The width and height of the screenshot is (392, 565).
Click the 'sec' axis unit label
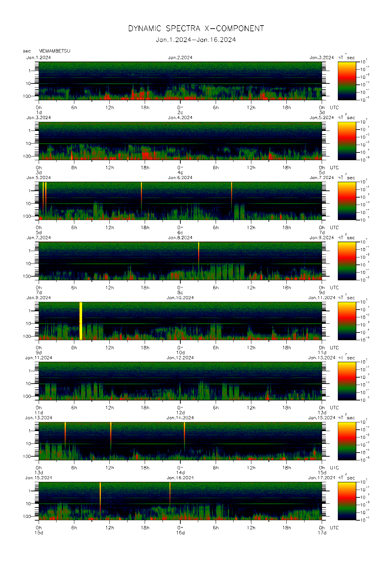[x=27, y=51]
